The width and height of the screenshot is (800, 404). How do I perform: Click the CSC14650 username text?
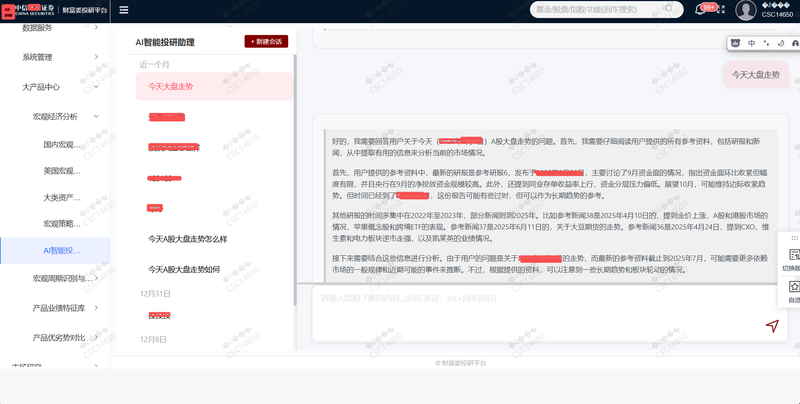click(777, 14)
